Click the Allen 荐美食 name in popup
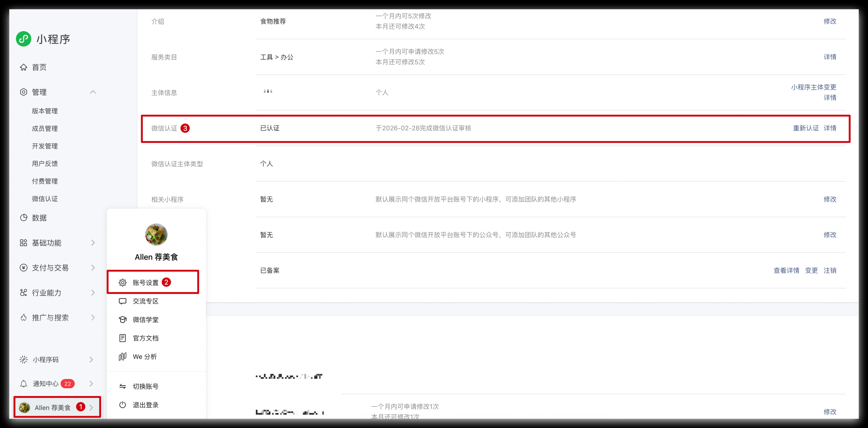868x428 pixels. coord(156,257)
